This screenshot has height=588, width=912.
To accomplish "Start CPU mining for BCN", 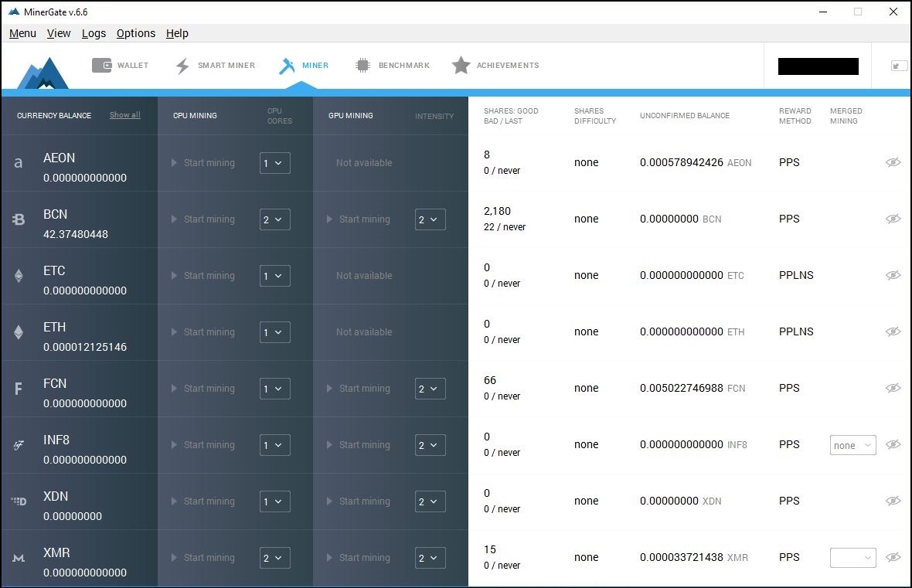I will tap(203, 219).
